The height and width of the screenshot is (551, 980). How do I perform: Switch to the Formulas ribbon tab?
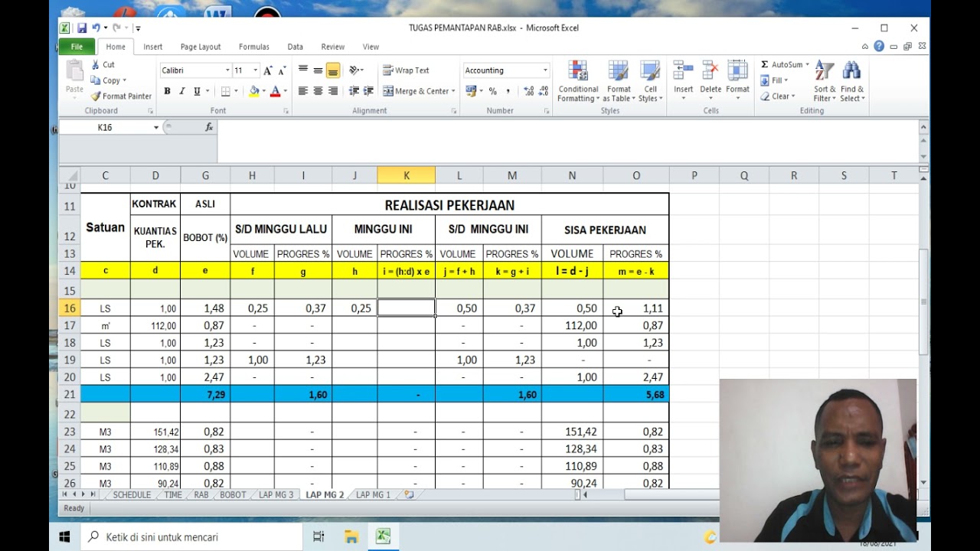pos(253,47)
